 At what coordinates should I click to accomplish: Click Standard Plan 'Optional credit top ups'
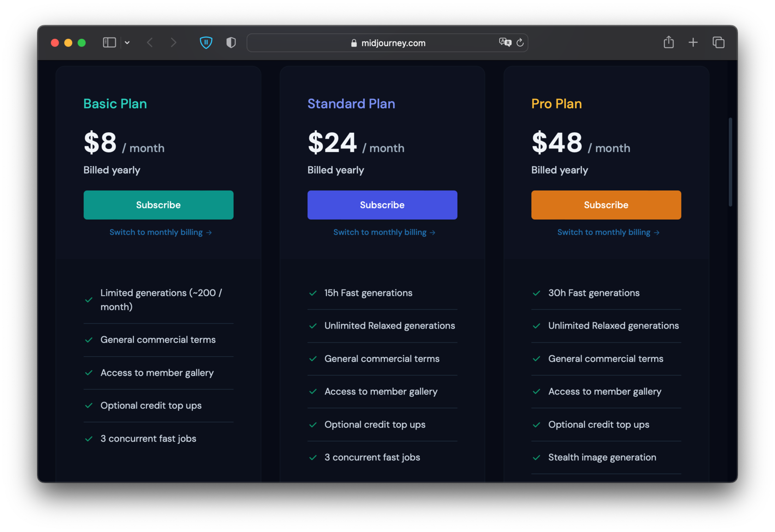click(x=375, y=425)
